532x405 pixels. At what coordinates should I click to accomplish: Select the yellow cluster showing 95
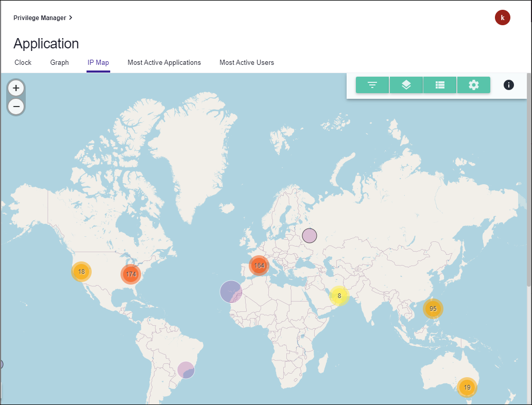(x=433, y=308)
